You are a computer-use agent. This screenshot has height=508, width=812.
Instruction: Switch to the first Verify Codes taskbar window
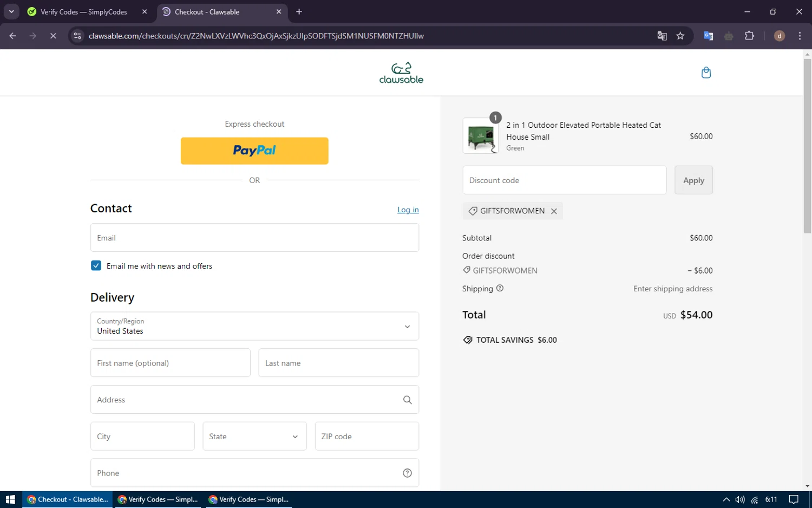158,499
